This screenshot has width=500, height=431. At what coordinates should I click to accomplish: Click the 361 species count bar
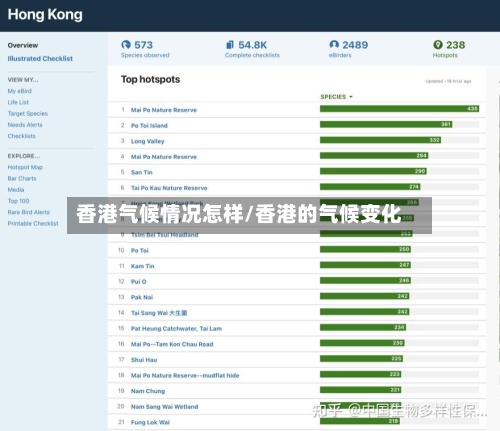pos(386,124)
